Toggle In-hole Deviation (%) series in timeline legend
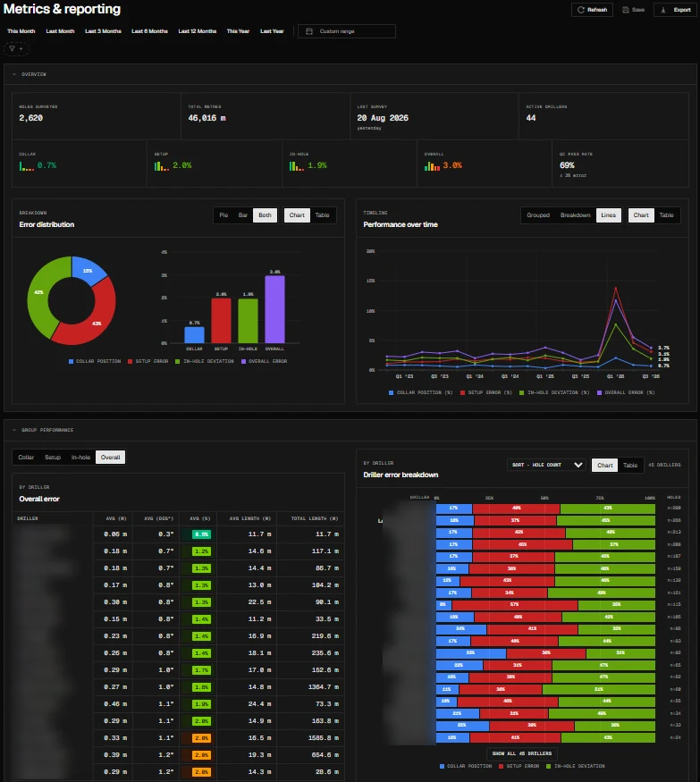Viewport: 700px width, 782px height. pyautogui.click(x=554, y=392)
